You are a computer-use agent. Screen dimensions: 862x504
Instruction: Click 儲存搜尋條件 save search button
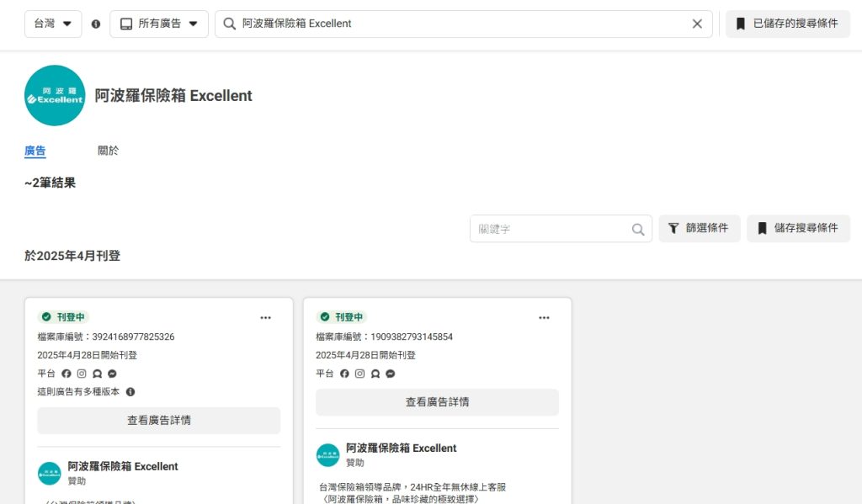[x=798, y=228]
